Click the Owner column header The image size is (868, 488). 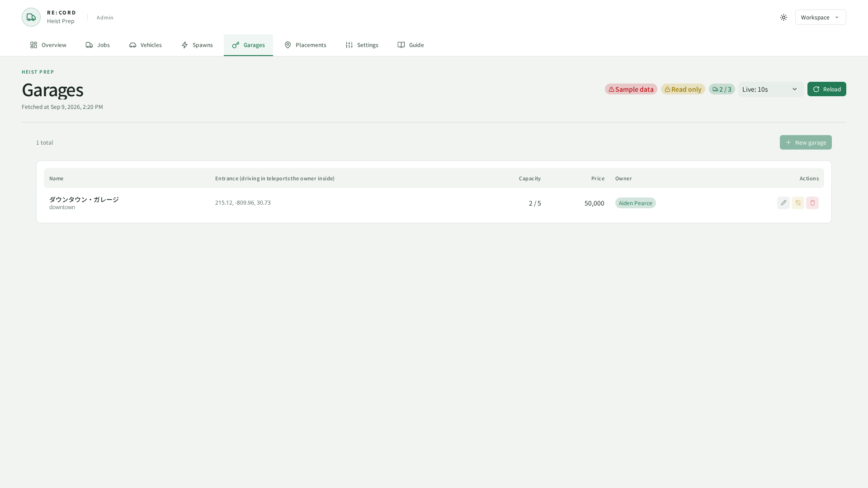(623, 178)
